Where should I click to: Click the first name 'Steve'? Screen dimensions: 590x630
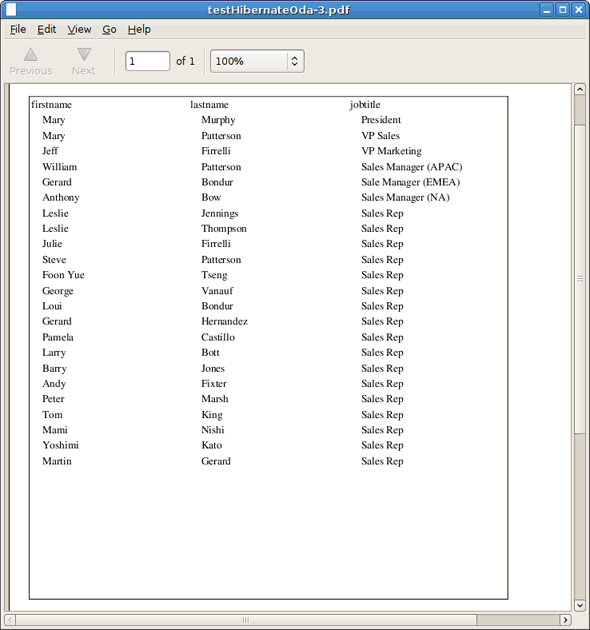click(x=54, y=260)
